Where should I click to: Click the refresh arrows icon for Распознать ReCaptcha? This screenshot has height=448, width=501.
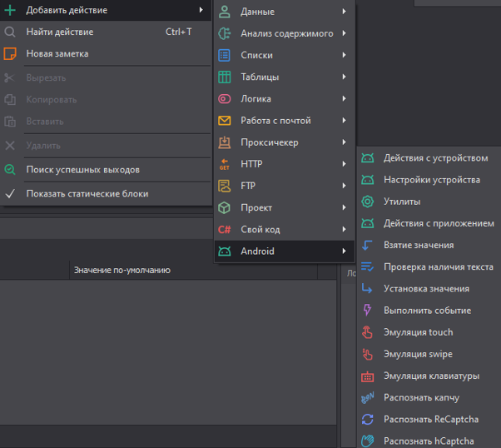(x=368, y=419)
